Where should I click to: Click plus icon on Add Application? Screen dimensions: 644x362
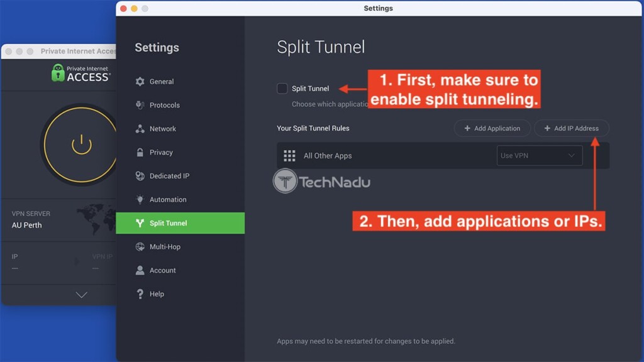[x=467, y=128]
